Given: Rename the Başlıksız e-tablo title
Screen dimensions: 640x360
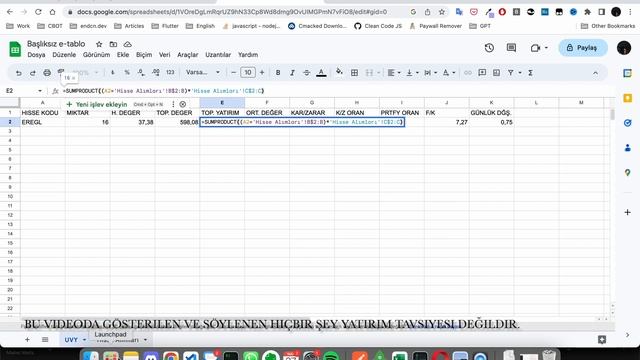Looking at the screenshot, I should click(x=56, y=44).
